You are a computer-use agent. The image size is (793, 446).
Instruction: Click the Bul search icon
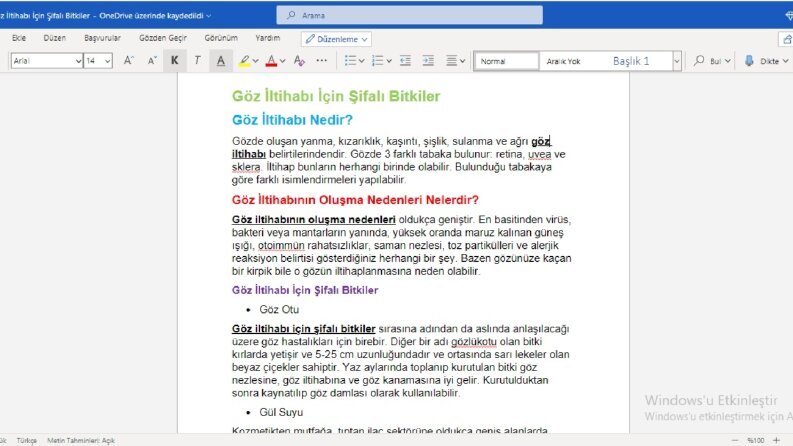tap(699, 61)
